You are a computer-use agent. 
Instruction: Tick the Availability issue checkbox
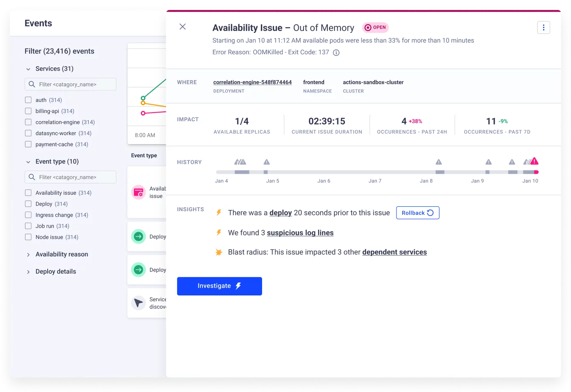[28, 193]
